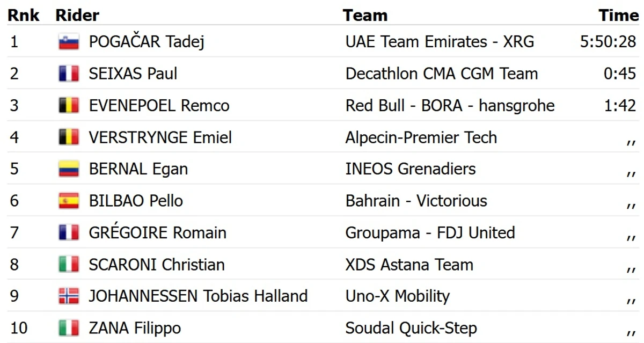Click the Norwegian flag beside Johannessen
This screenshot has width=644, height=343.
(x=69, y=296)
